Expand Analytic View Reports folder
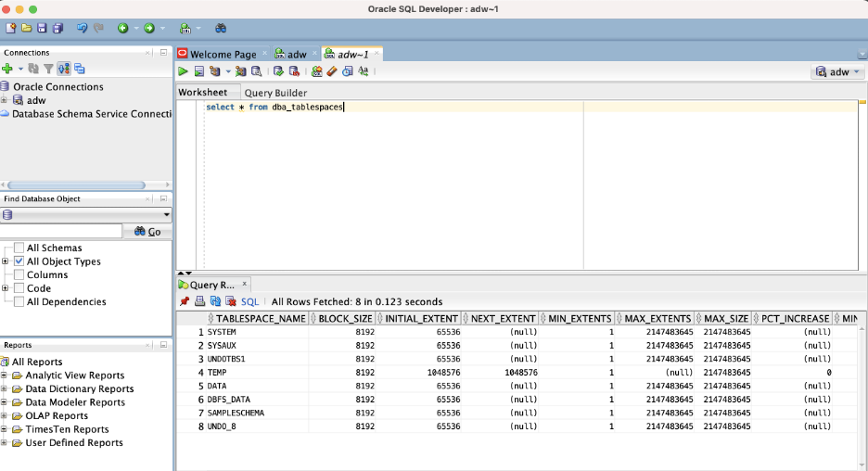Viewport: 868px width, 471px height. tap(4, 376)
